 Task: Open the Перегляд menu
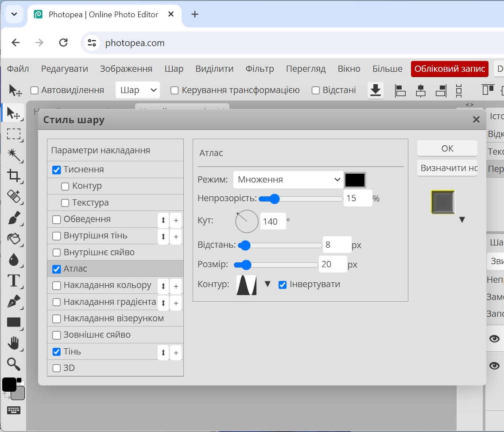click(x=306, y=69)
